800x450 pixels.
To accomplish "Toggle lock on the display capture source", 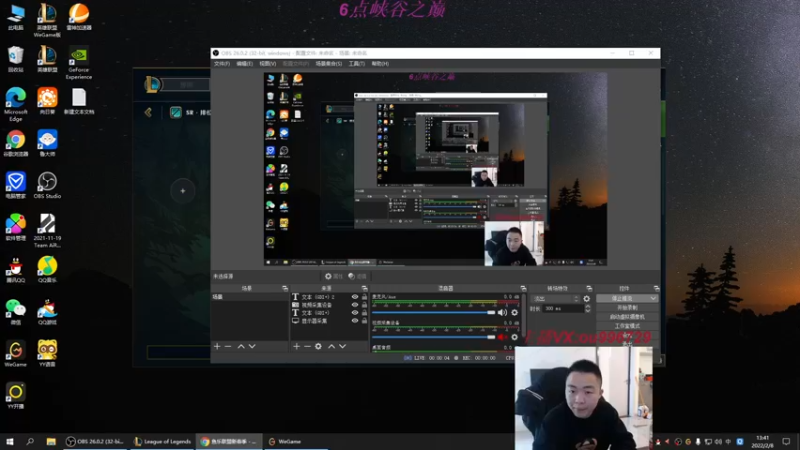I will pos(364,321).
